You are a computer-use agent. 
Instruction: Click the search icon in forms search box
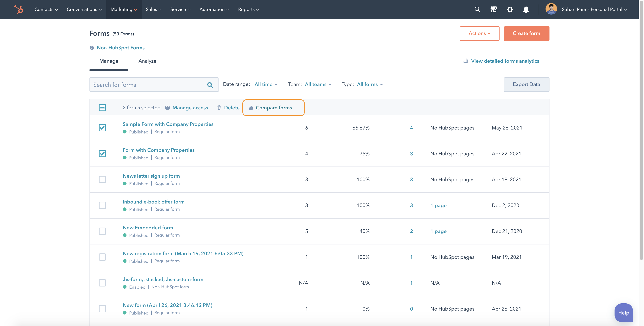tap(210, 85)
